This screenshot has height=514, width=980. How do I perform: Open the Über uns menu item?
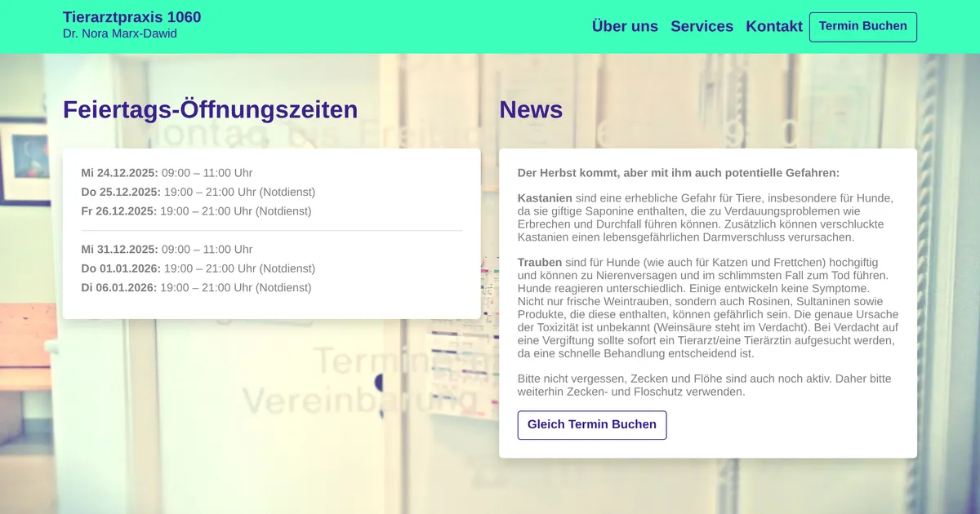(x=625, y=26)
